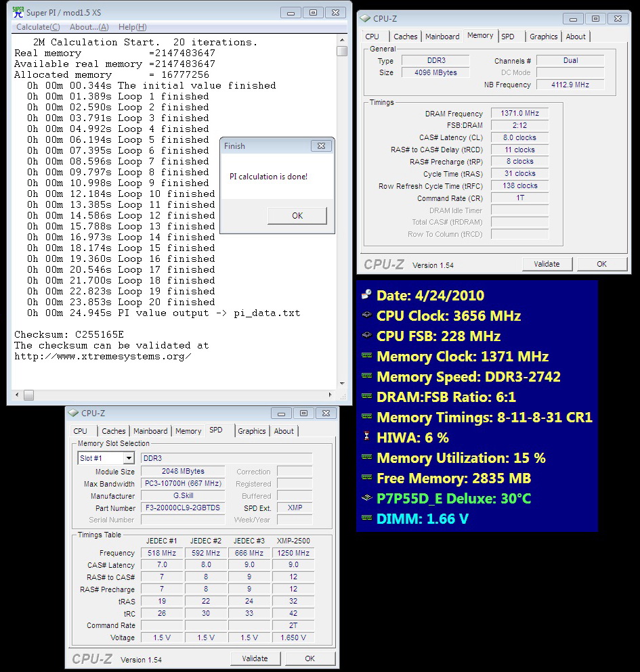Image resolution: width=640 pixels, height=672 pixels.
Task: Click Super PI horizontal scrollbar thumb
Action: (x=28, y=395)
